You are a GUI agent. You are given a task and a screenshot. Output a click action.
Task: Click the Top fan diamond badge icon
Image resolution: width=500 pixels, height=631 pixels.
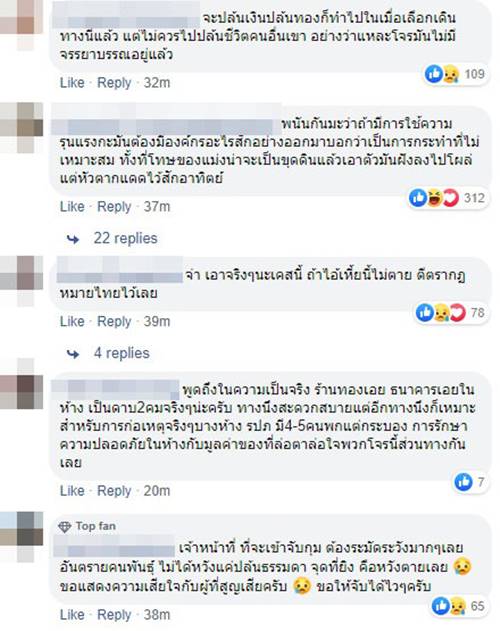pos(64,527)
